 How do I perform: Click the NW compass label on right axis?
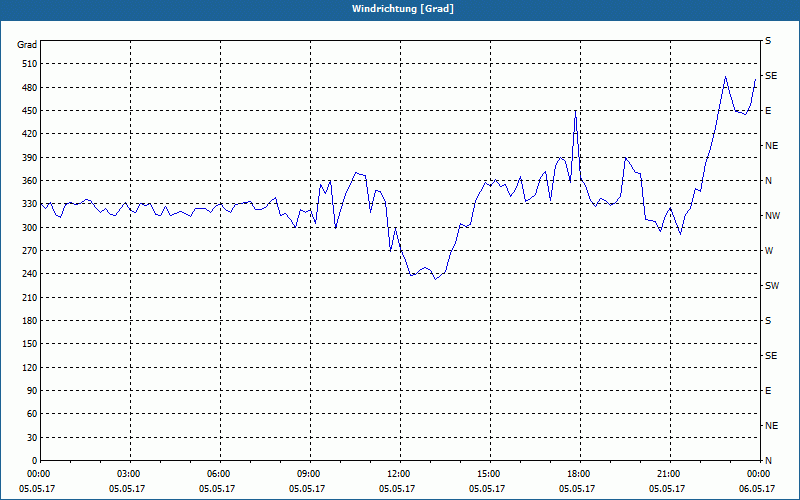click(772, 216)
